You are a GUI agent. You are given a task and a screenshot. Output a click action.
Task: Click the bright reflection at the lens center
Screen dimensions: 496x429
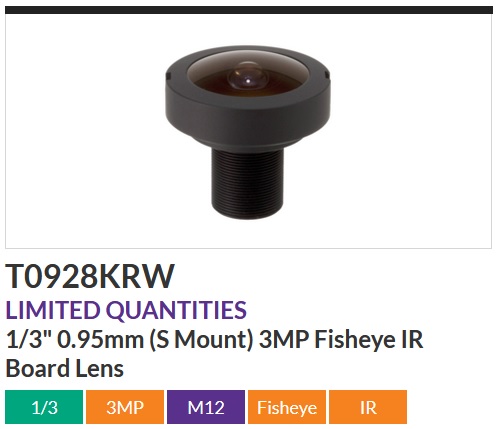248,80
